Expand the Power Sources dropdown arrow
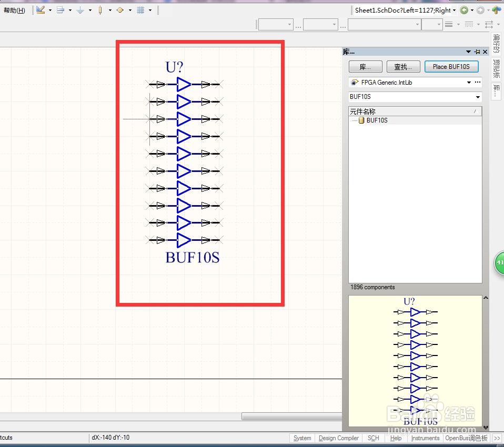 tap(90, 11)
